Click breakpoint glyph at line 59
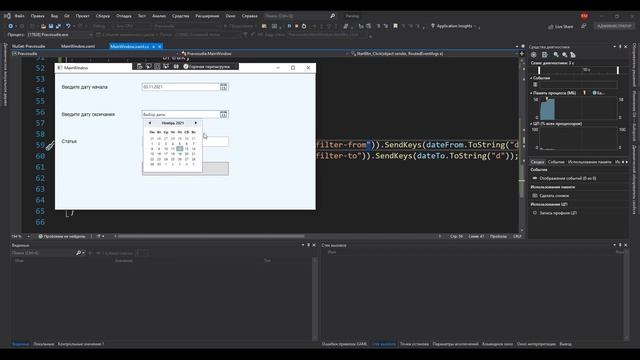The width and height of the screenshot is (640, 360). pyautogui.click(x=50, y=145)
